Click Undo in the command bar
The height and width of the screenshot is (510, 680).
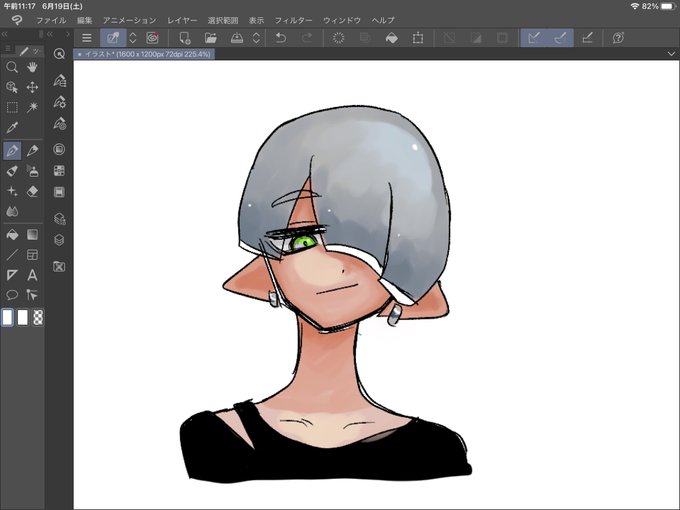[281, 38]
